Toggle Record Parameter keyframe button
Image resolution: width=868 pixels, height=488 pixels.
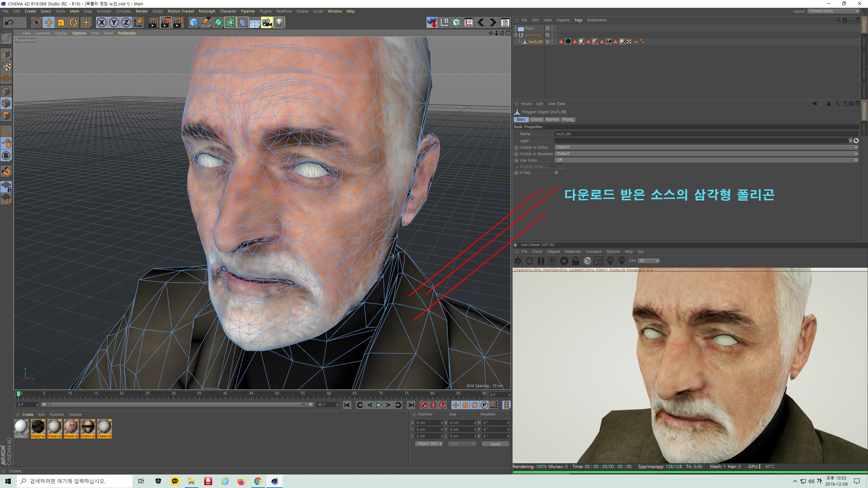pyautogui.click(x=484, y=405)
